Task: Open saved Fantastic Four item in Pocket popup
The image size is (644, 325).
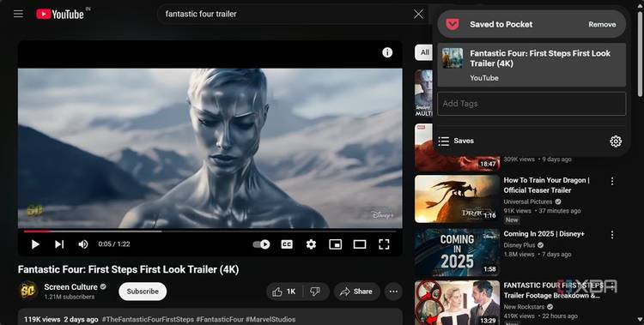Action: (x=532, y=65)
